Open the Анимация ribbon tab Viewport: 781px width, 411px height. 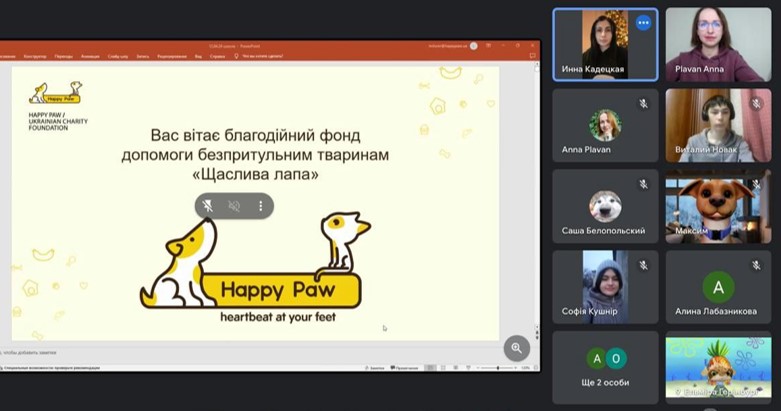coord(90,56)
